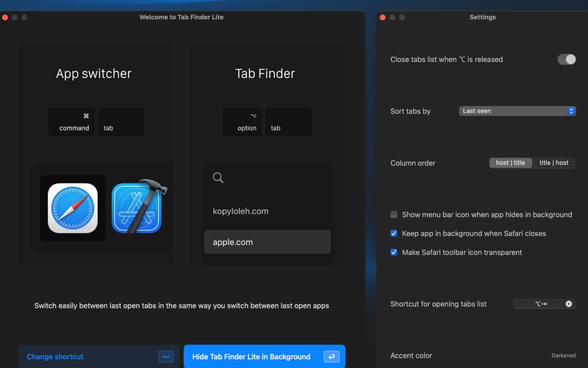This screenshot has height=368, width=588.
Task: Click the tab key beside the option key
Action: [x=289, y=122]
